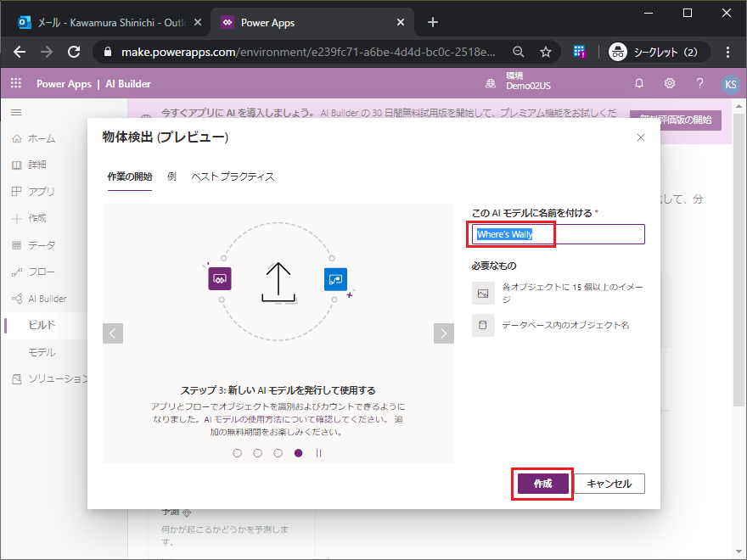Click the AI Builder header label
Image resolution: width=747 pixels, height=560 pixels.
point(128,84)
